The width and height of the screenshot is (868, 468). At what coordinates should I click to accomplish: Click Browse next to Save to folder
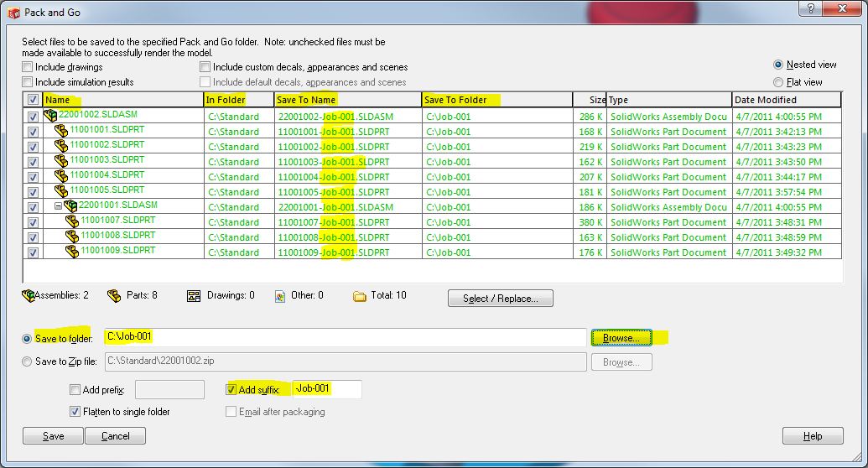pyautogui.click(x=621, y=338)
